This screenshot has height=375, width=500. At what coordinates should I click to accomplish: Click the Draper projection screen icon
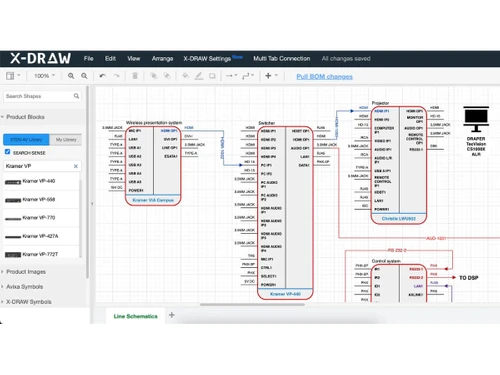click(476, 119)
